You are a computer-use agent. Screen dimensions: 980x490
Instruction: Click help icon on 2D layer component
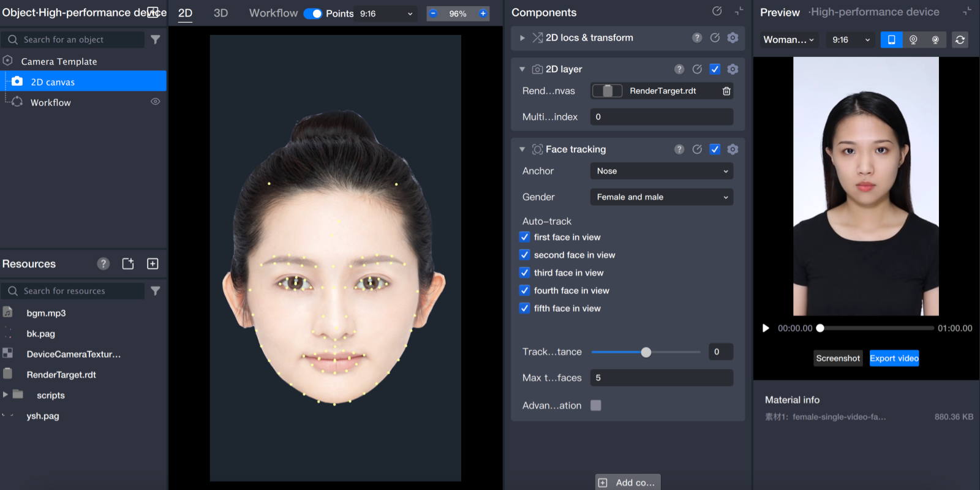click(679, 69)
